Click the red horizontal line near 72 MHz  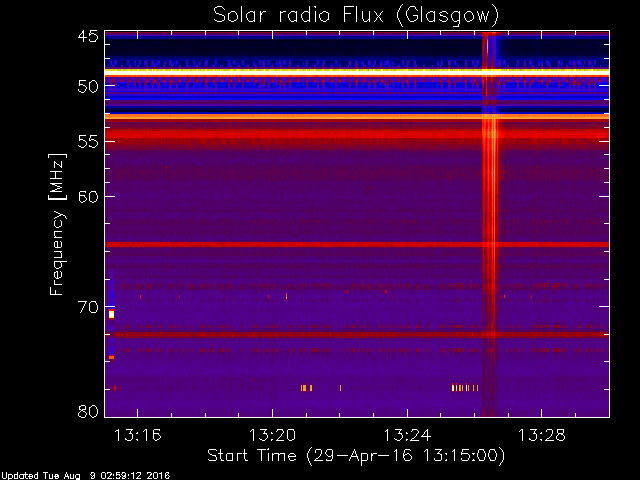[x=357, y=335]
